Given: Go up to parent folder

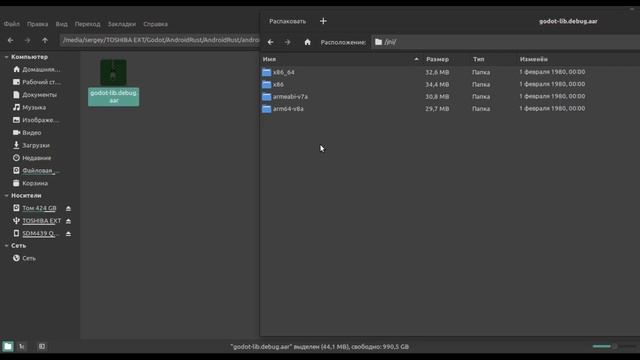Looking at the screenshot, I should click(x=45, y=40).
